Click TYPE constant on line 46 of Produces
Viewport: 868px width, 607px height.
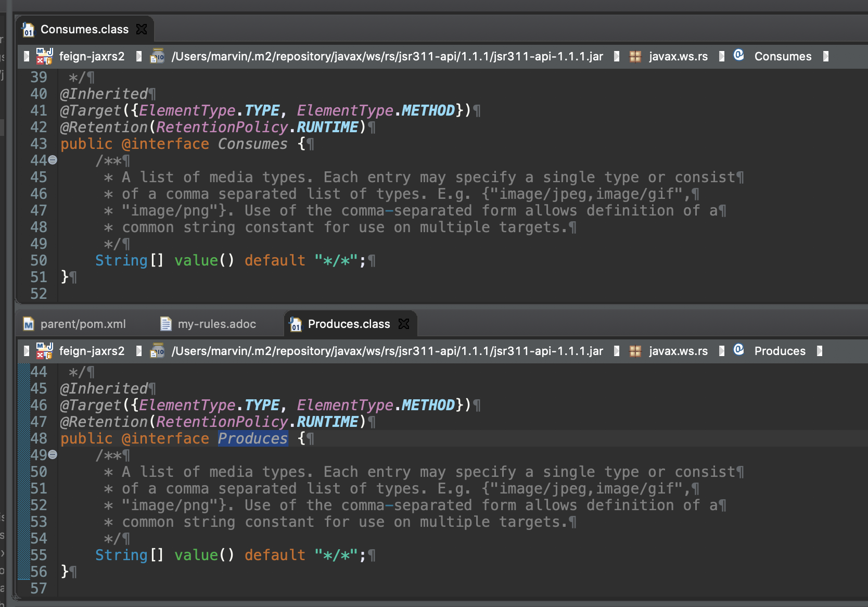(x=262, y=405)
